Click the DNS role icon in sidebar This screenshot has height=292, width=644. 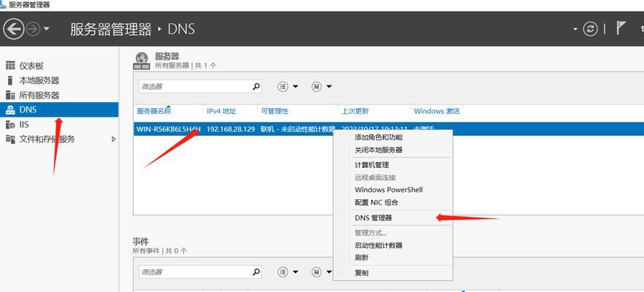coord(10,109)
